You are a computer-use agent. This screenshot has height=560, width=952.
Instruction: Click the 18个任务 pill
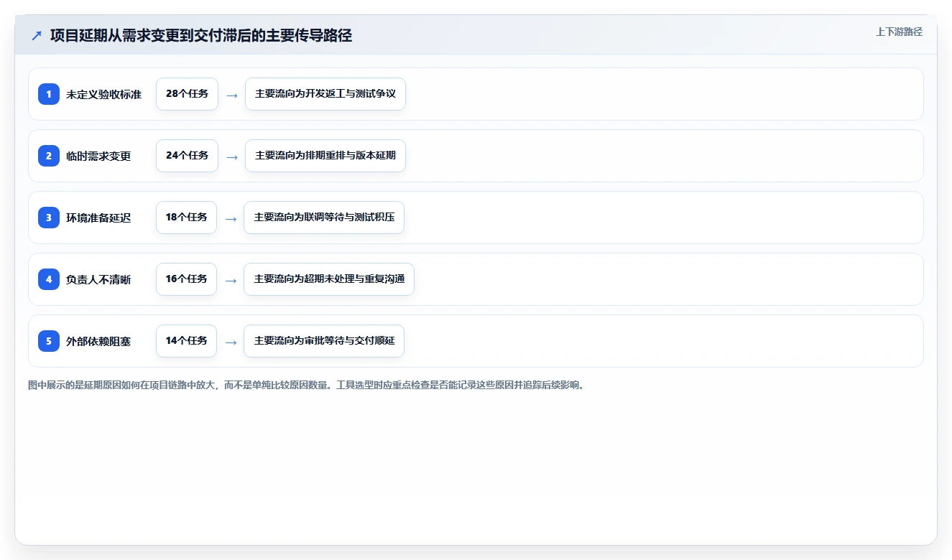coord(186,218)
